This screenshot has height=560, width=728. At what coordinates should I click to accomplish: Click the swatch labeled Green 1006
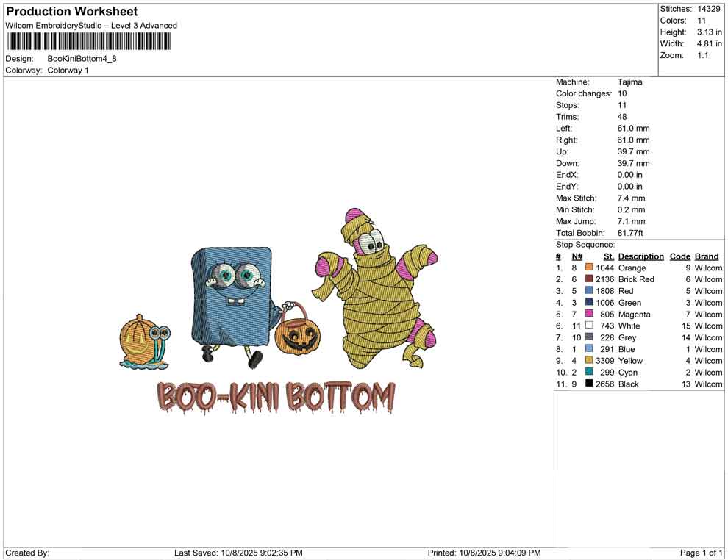pyautogui.click(x=589, y=302)
